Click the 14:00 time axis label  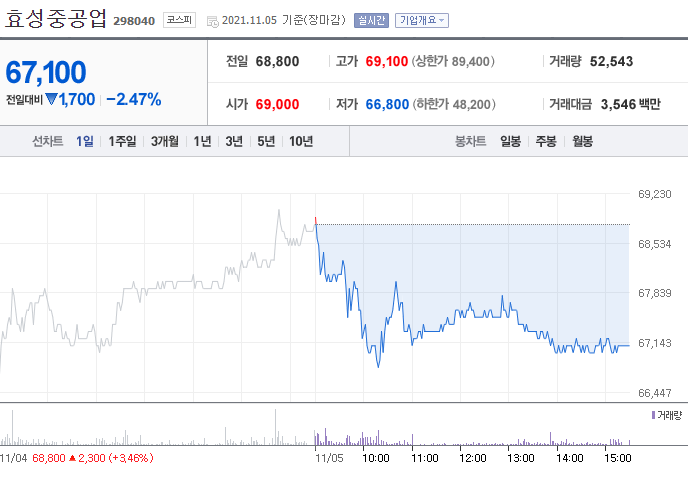click(x=570, y=458)
